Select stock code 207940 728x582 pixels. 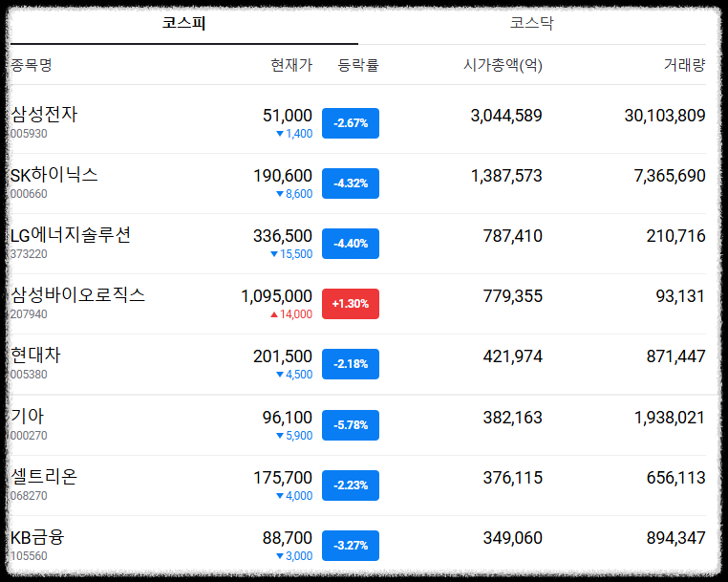tap(29, 314)
